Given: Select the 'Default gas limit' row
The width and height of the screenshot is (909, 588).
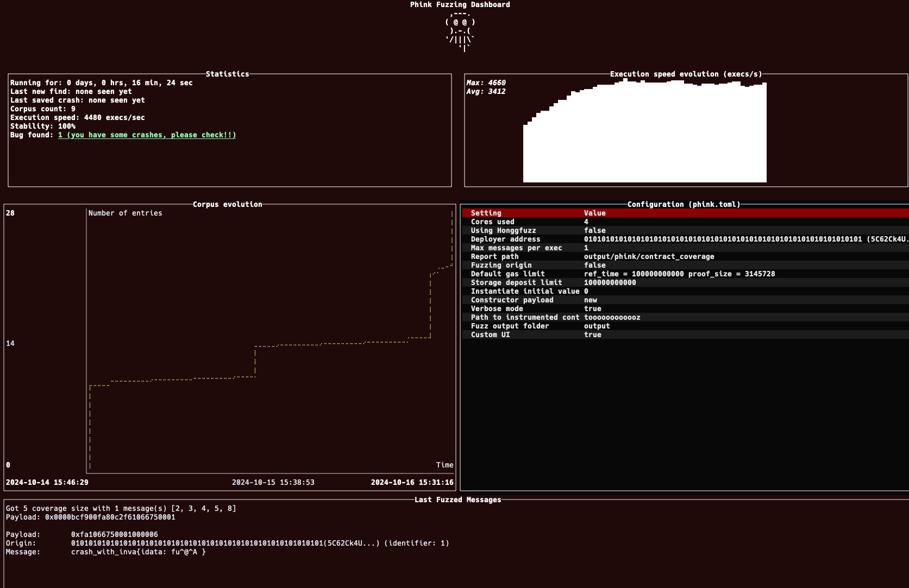Looking at the screenshot, I should 686,274.
